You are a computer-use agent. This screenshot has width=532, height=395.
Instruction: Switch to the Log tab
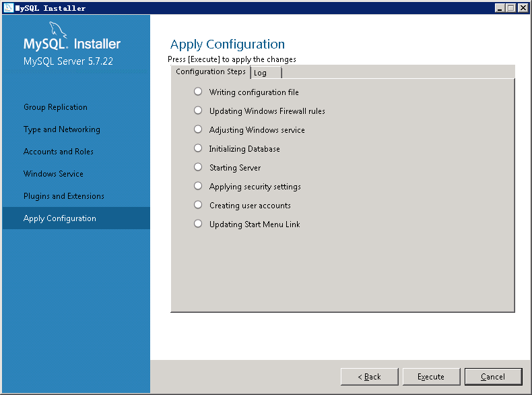click(x=266, y=73)
